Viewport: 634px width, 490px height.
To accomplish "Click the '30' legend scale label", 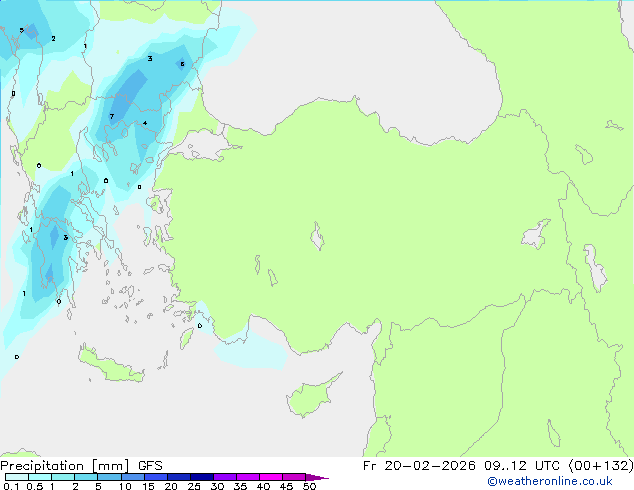I will coord(217,486).
